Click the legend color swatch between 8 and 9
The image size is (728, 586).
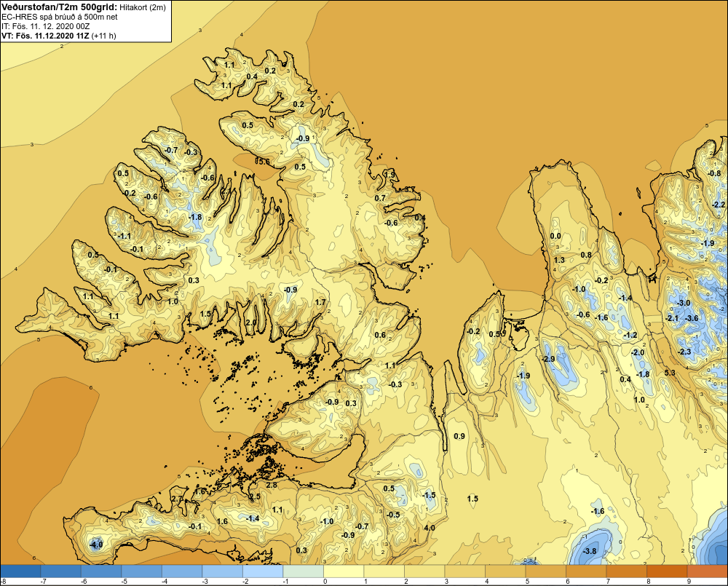point(667,571)
